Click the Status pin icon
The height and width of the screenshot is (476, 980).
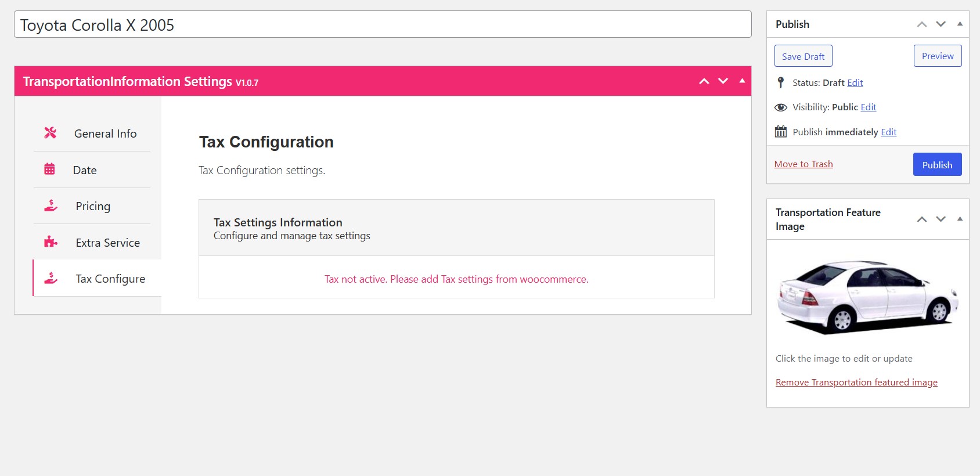pyautogui.click(x=781, y=82)
